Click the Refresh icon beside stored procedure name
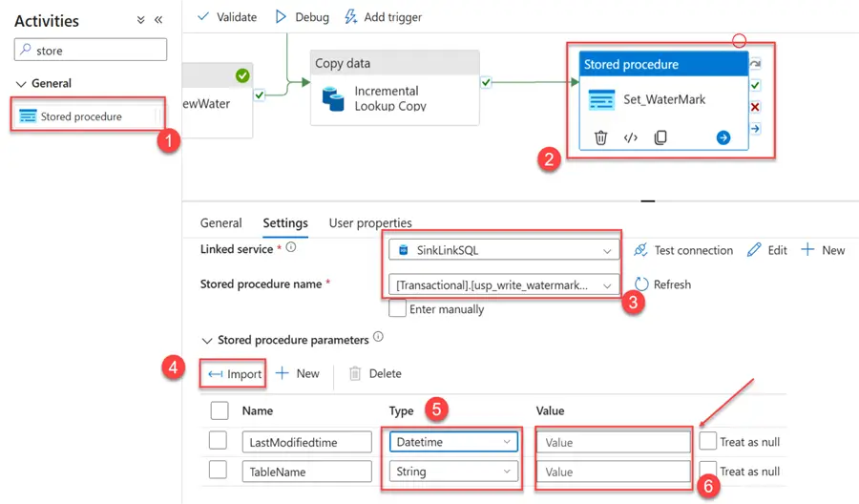The height and width of the screenshot is (504, 859). click(x=641, y=284)
